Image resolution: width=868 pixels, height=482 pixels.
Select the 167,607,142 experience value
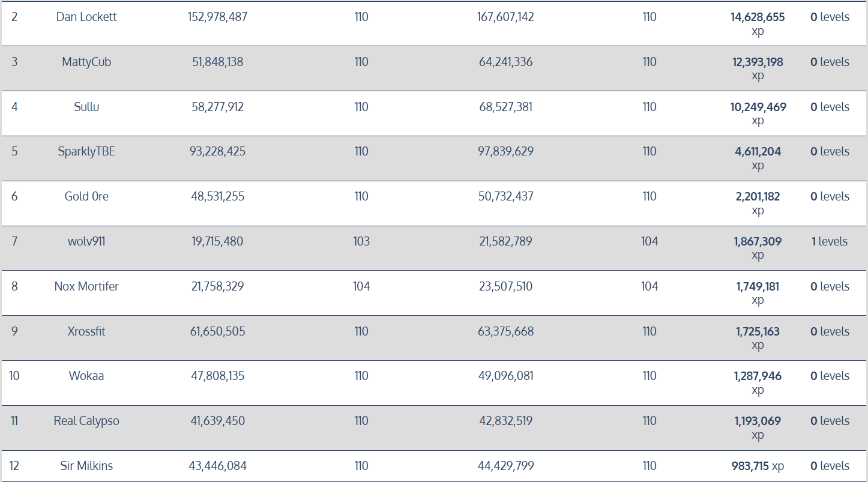point(505,17)
